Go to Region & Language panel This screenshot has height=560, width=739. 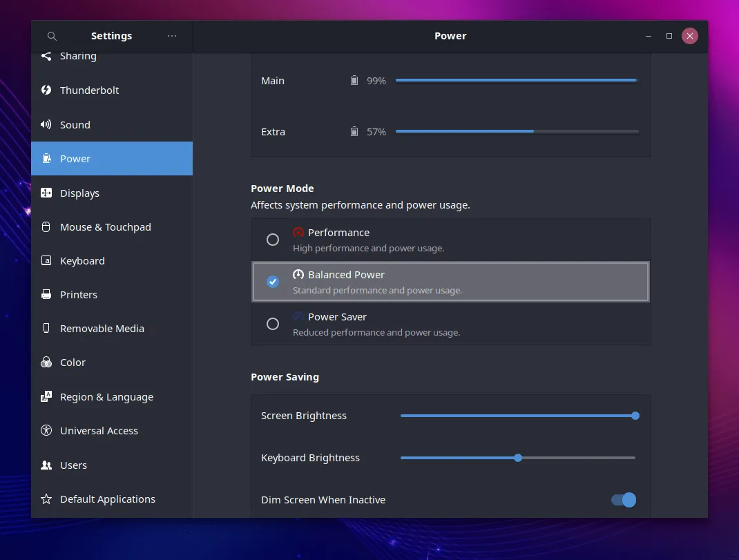[106, 397]
